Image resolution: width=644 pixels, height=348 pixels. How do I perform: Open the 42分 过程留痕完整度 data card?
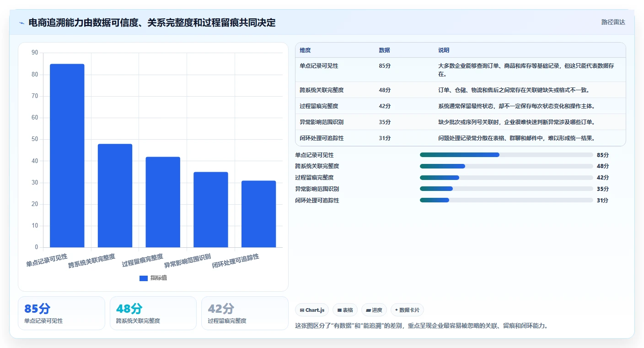(x=245, y=313)
